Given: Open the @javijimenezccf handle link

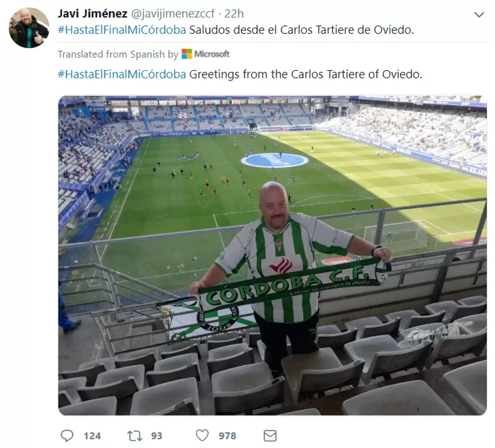Looking at the screenshot, I should pos(173,14).
